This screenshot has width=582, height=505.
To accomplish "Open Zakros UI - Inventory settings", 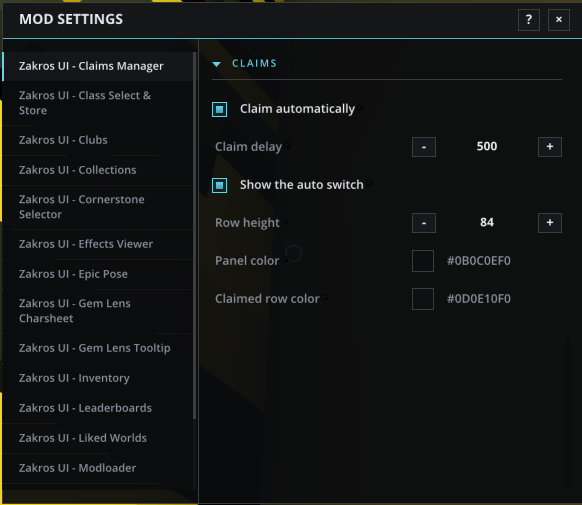I will point(98,378).
